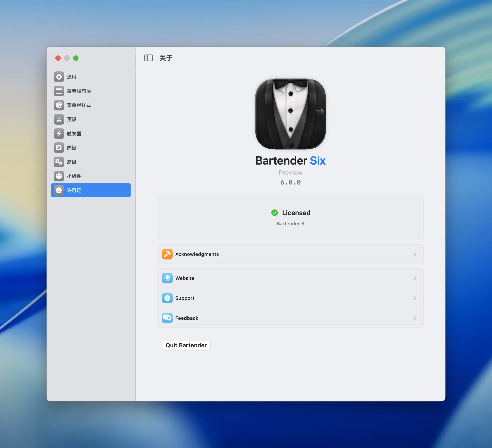This screenshot has height=448, width=492.
Task: Click the 热键 command key icon
Action: (x=59, y=148)
